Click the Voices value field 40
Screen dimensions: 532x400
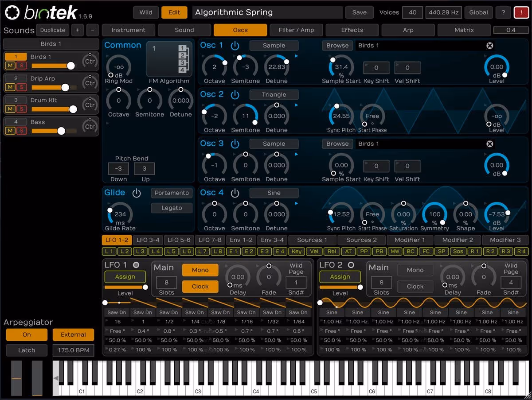pyautogui.click(x=412, y=12)
